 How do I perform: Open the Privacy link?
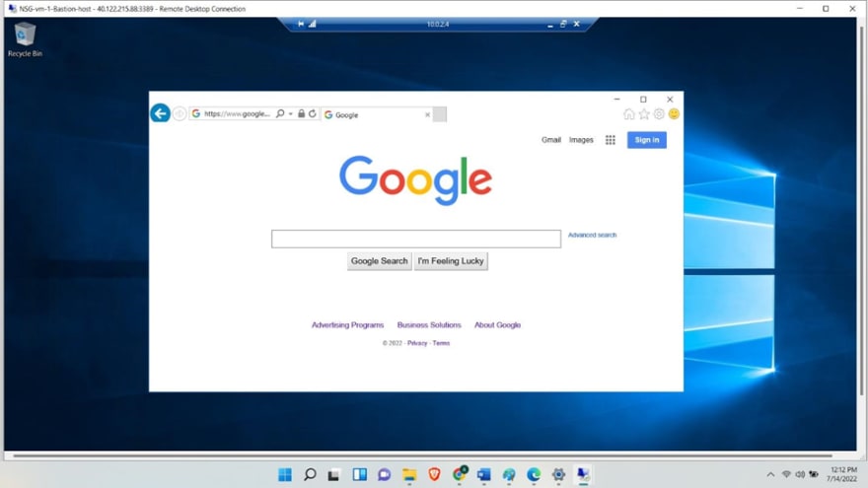[417, 343]
